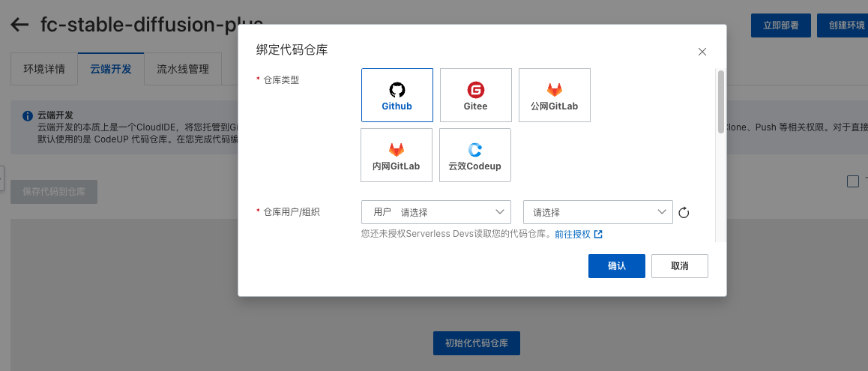This screenshot has height=371, width=868.
Task: Confirm binding with 确认 button
Action: coord(617,266)
